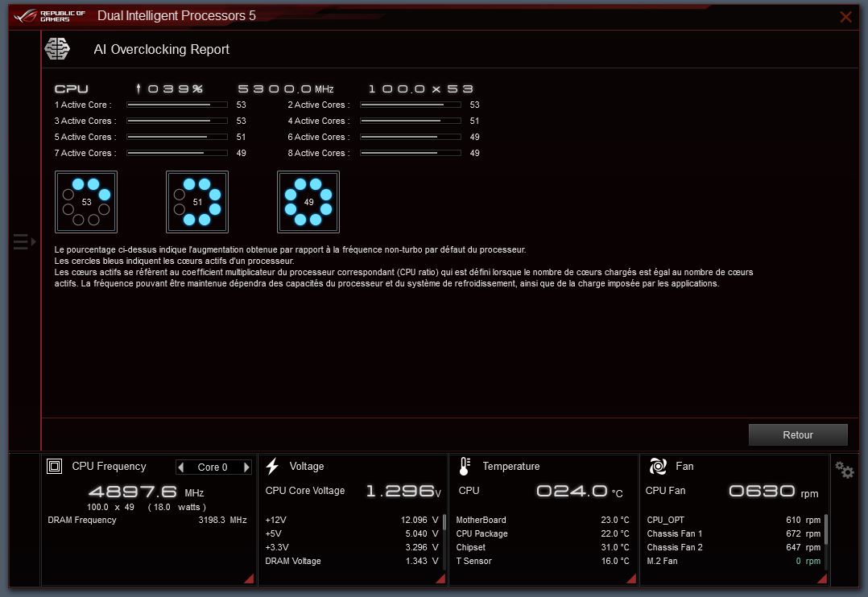The width and height of the screenshot is (868, 597).
Task: Expand the CPU Frequency panel corner triangle
Action: click(x=249, y=578)
